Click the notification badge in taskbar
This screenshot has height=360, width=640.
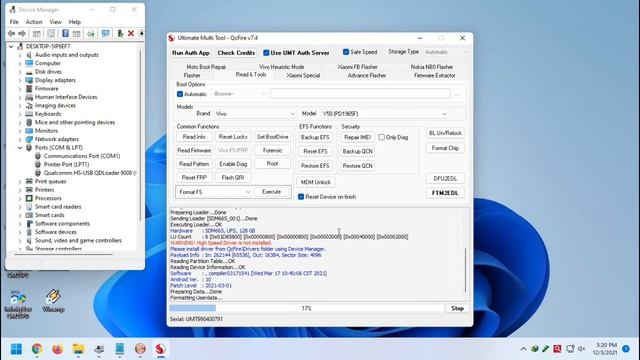tap(626, 349)
